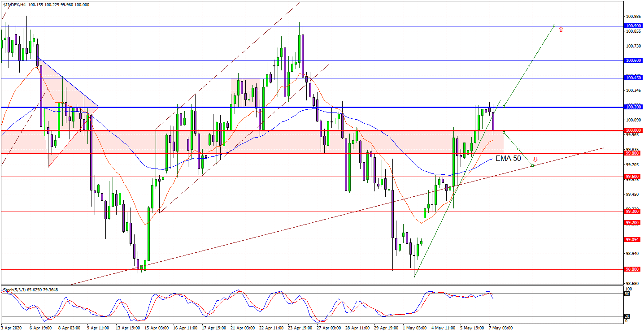Click the 99.705 price axis value
This screenshot has width=644, height=333.
633,165
